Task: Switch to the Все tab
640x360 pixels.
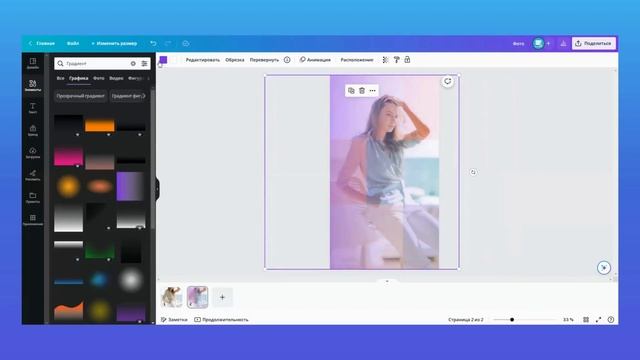Action: click(60, 78)
